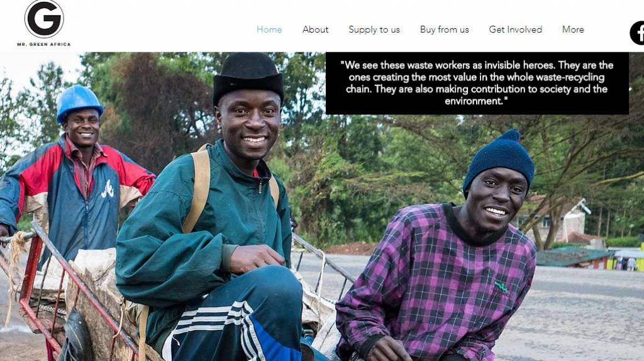
Task: Click the green logo on plaid shirt
Action: click(x=501, y=287)
